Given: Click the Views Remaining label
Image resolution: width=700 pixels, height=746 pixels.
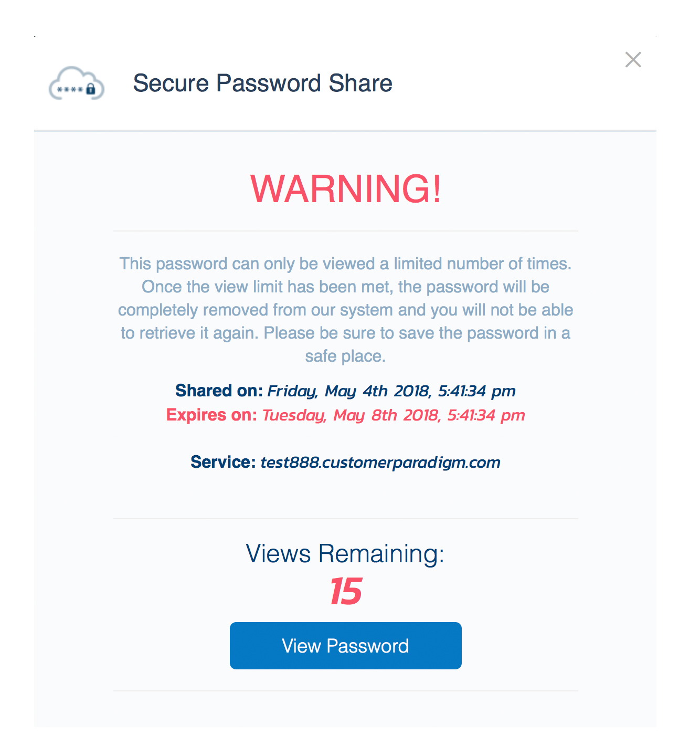Looking at the screenshot, I should (345, 554).
